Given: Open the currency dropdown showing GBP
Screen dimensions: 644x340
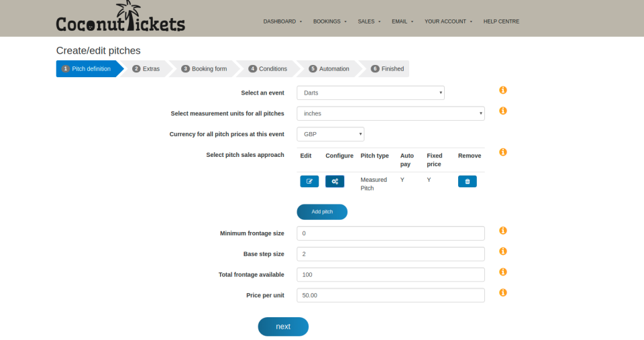Looking at the screenshot, I should 331,134.
